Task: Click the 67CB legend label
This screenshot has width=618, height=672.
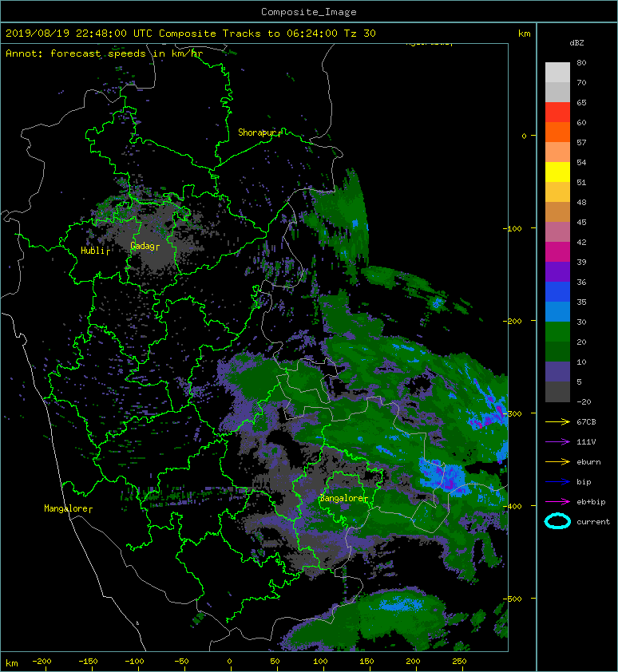Action: click(x=586, y=421)
